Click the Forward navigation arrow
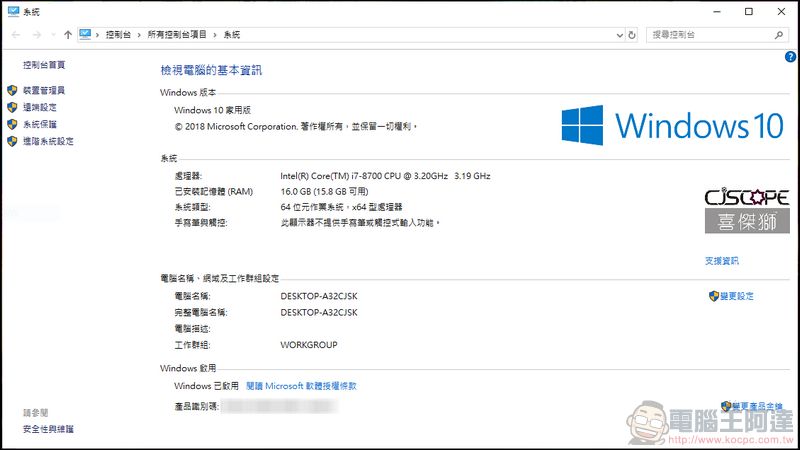The height and width of the screenshot is (450, 800). [37, 35]
